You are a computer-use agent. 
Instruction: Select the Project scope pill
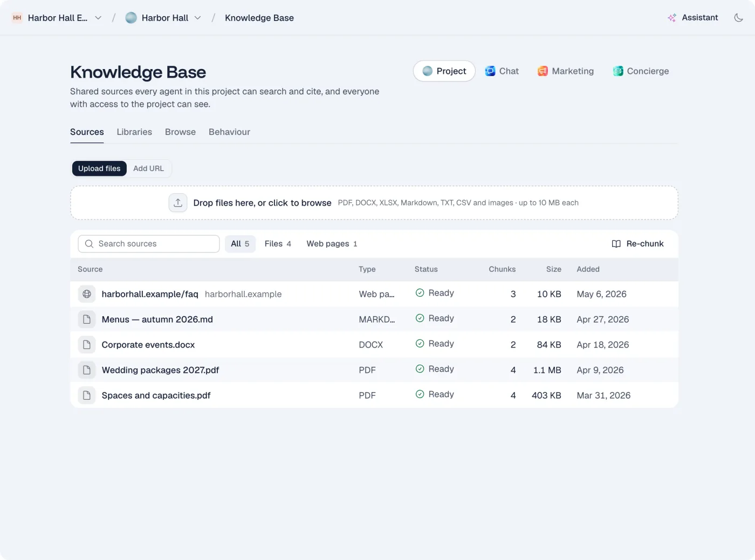444,71
